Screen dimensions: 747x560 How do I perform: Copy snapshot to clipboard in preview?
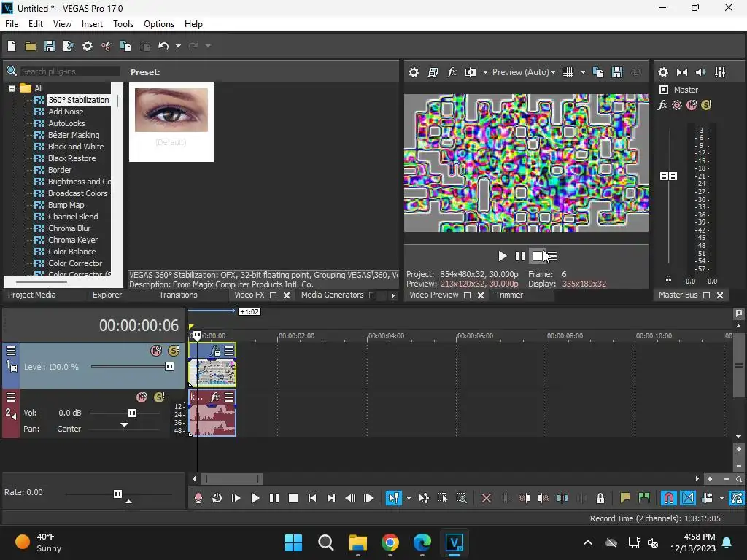coord(598,72)
